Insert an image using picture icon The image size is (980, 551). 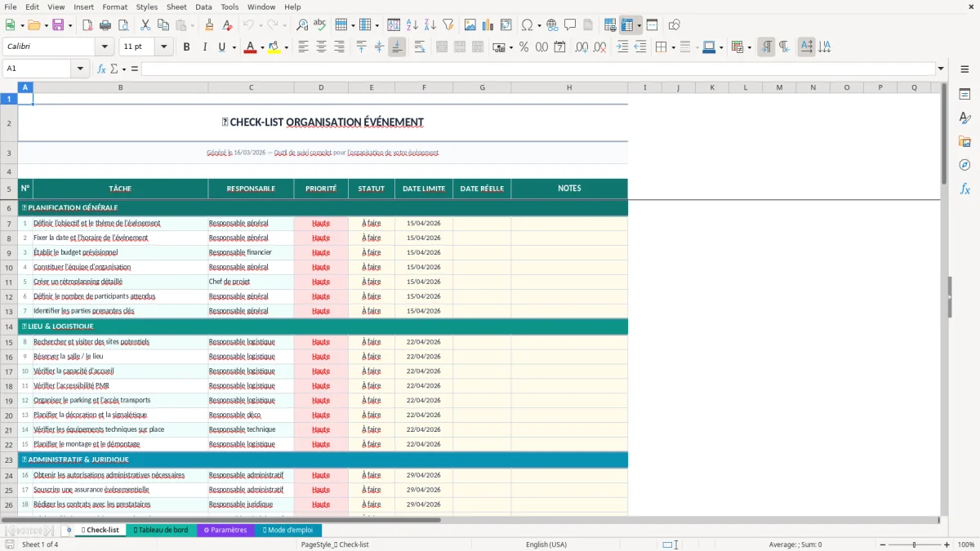click(471, 25)
